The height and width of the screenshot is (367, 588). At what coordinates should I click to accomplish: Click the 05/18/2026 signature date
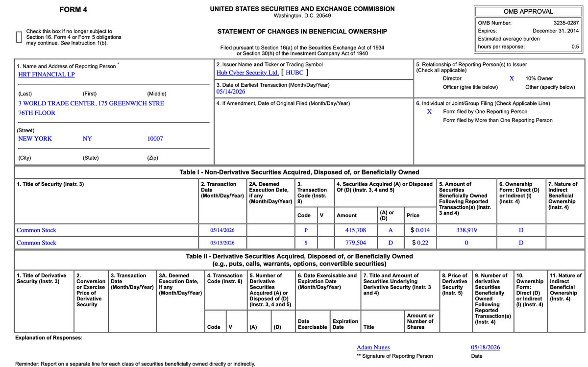(486, 347)
